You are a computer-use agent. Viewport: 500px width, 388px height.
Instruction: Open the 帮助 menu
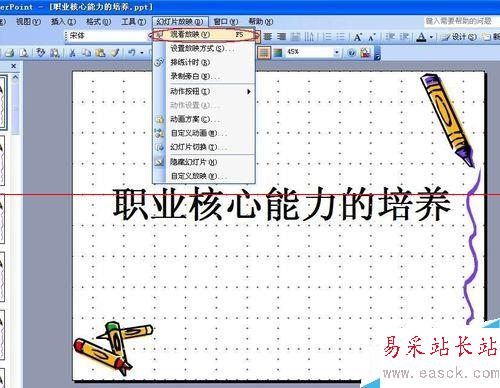click(261, 22)
